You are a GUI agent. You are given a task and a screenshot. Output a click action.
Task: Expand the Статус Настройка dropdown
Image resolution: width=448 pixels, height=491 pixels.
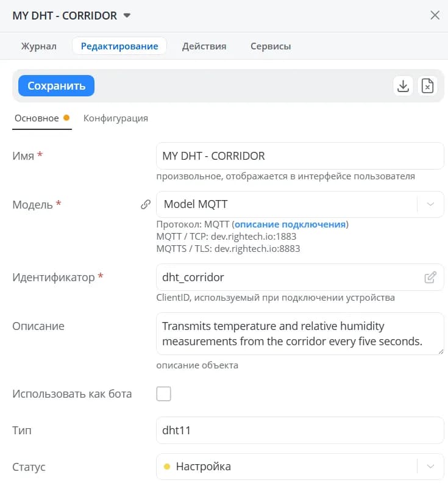click(x=430, y=466)
